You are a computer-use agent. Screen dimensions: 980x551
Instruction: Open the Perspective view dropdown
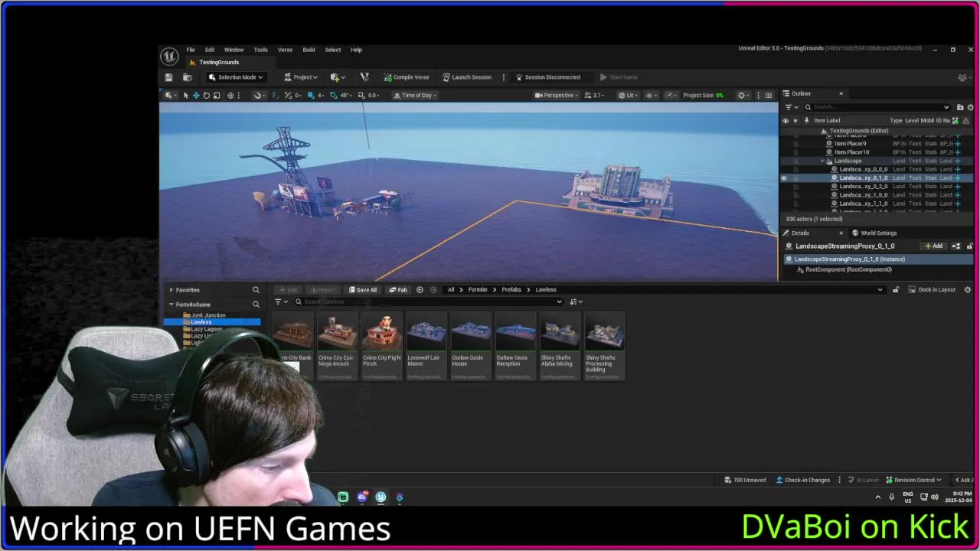(557, 96)
